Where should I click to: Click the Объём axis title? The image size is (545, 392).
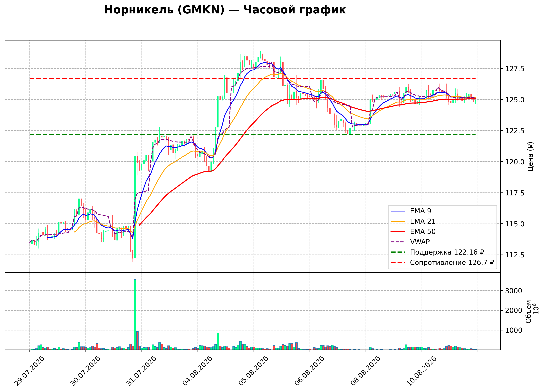click(x=529, y=311)
